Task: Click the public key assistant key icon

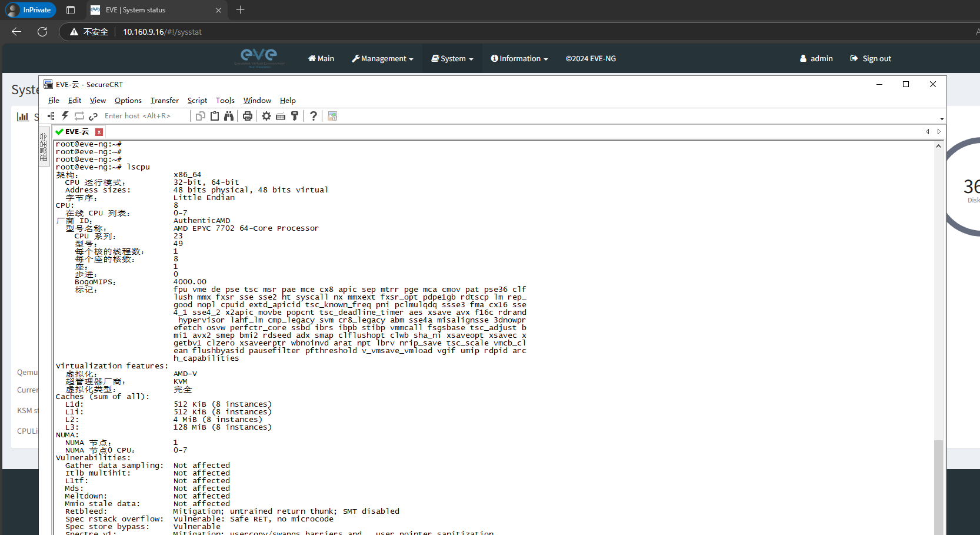Action: (295, 116)
